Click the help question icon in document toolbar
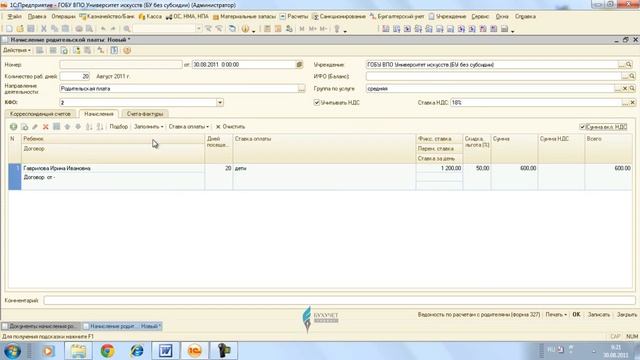 click(127, 50)
